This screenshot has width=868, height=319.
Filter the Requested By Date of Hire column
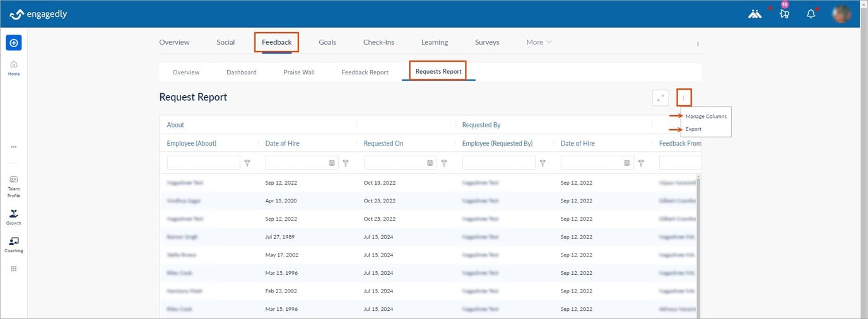641,163
